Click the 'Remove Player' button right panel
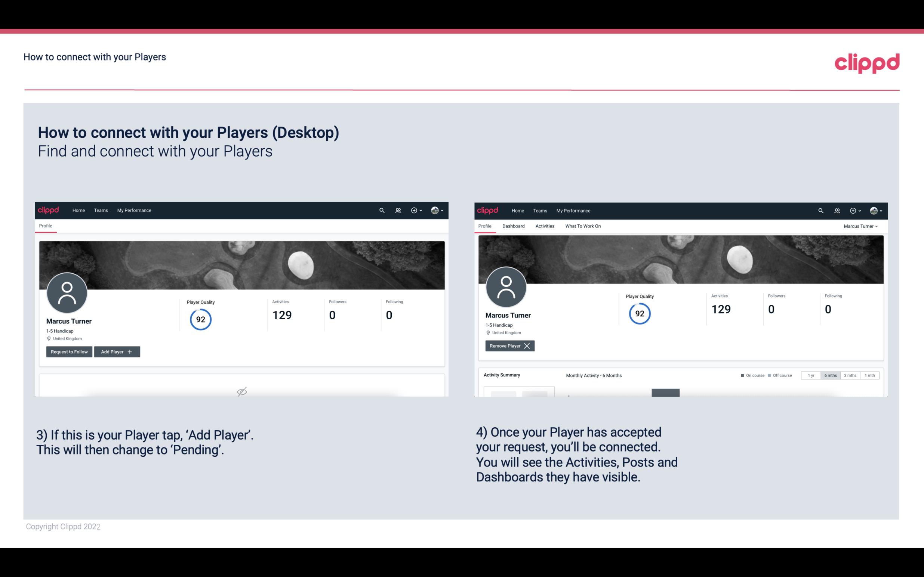 (x=509, y=345)
